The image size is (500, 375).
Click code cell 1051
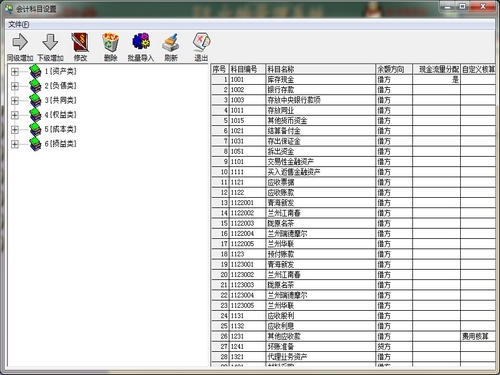click(x=247, y=152)
